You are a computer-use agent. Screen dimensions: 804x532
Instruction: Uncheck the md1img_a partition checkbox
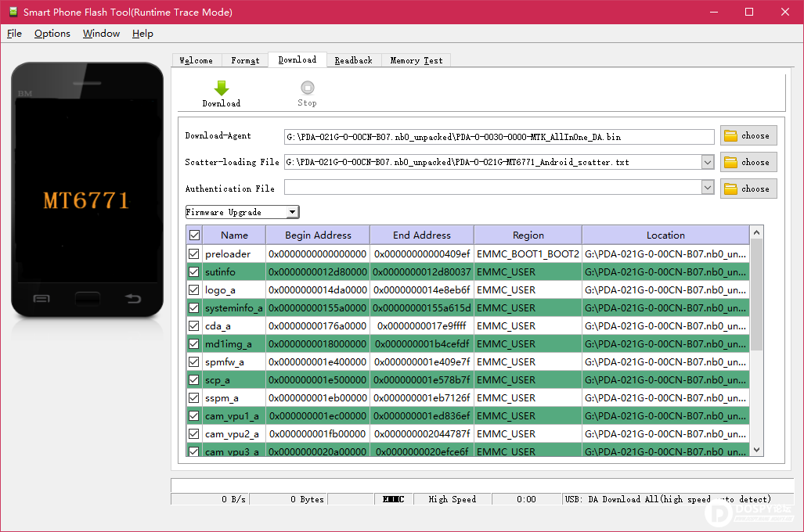[194, 344]
